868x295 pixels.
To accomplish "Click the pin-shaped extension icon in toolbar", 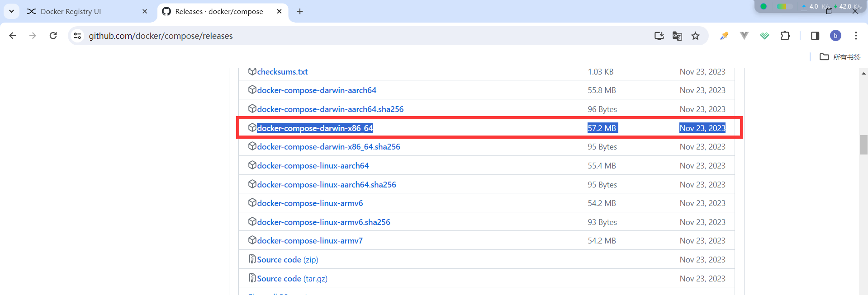I will 724,36.
